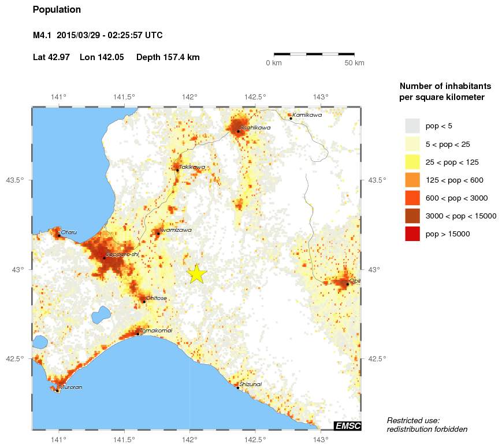The image size is (502, 448).
Task: Click the EMSC logo badge
Action: (347, 426)
